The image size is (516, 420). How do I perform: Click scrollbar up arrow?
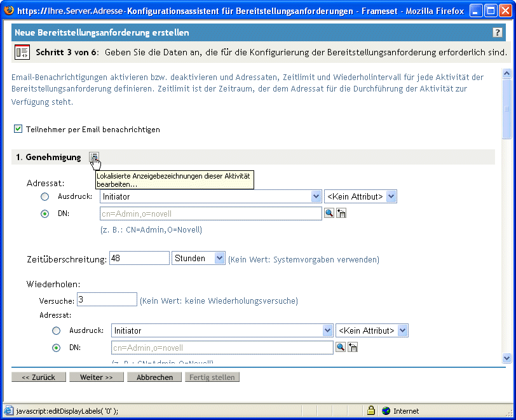pyautogui.click(x=507, y=73)
